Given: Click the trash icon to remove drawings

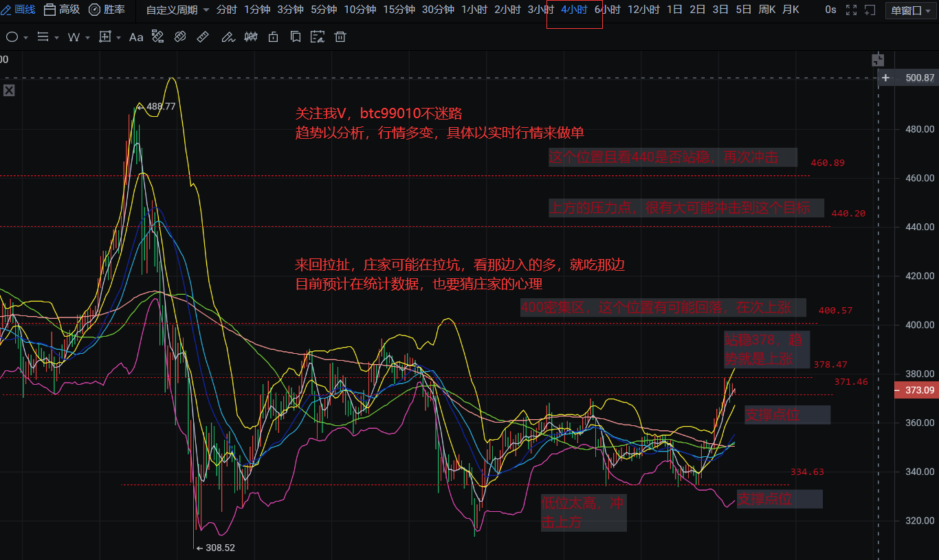Looking at the screenshot, I should click(340, 36).
